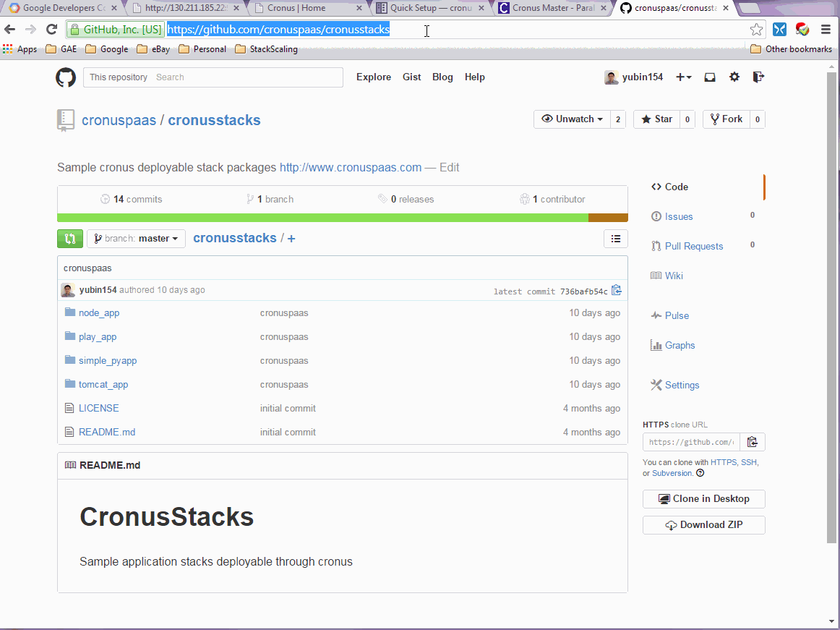The width and height of the screenshot is (840, 630).
Task: Click the blue X extension icon
Action: tap(779, 30)
